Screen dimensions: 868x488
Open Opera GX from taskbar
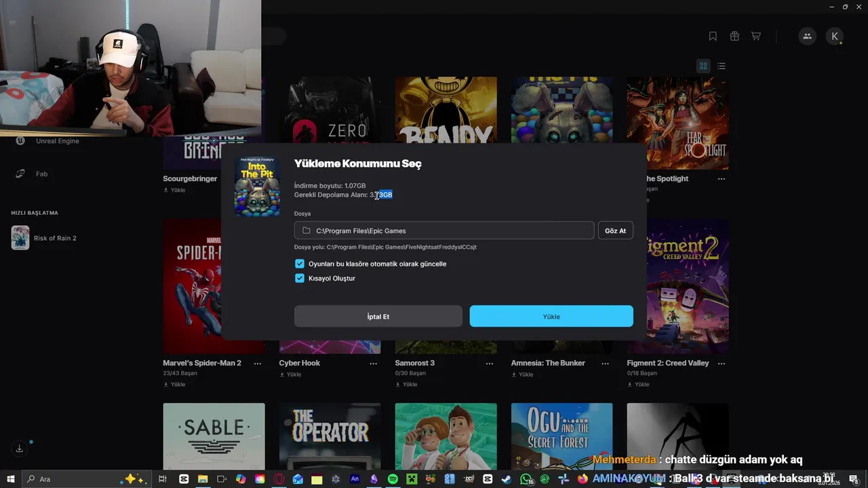tap(278, 479)
